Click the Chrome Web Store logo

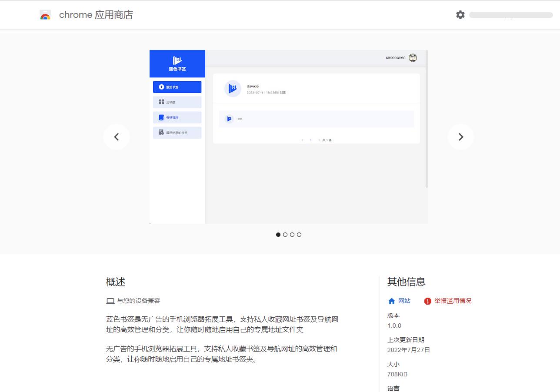45,14
